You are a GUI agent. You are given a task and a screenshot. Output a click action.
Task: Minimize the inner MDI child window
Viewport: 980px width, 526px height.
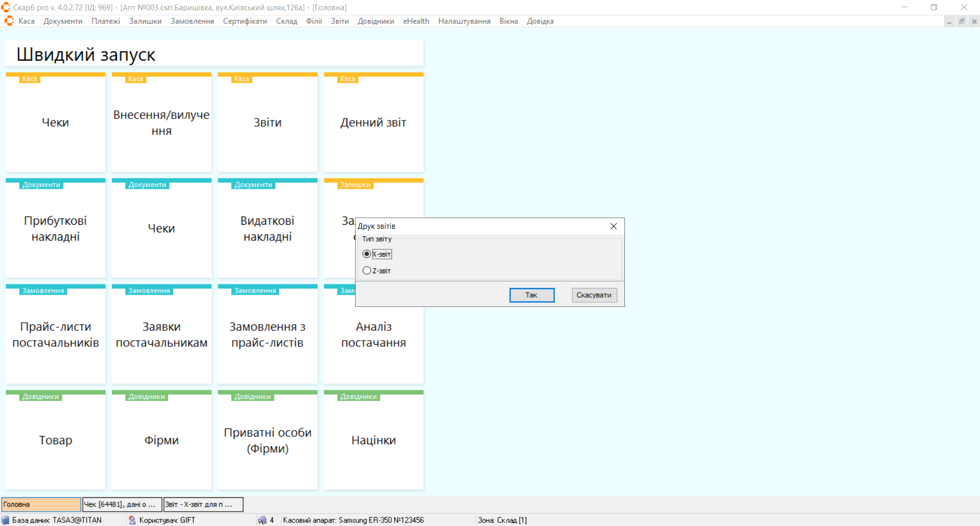click(949, 21)
